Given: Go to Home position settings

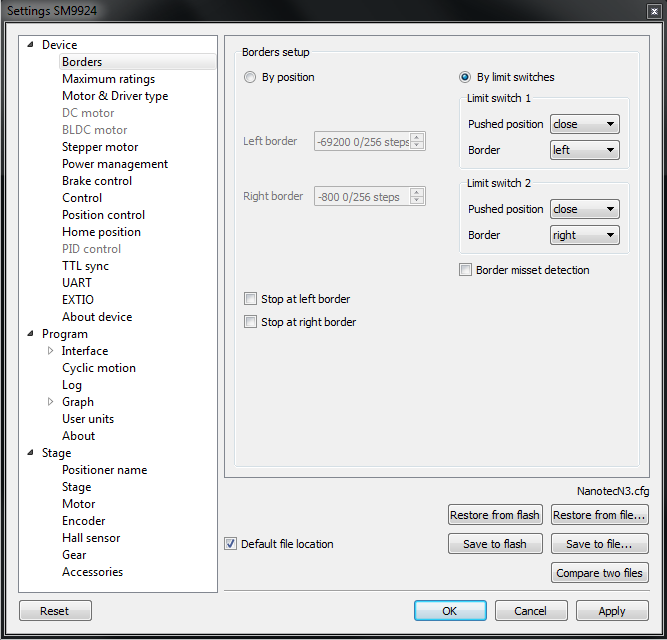Looking at the screenshot, I should (101, 232).
